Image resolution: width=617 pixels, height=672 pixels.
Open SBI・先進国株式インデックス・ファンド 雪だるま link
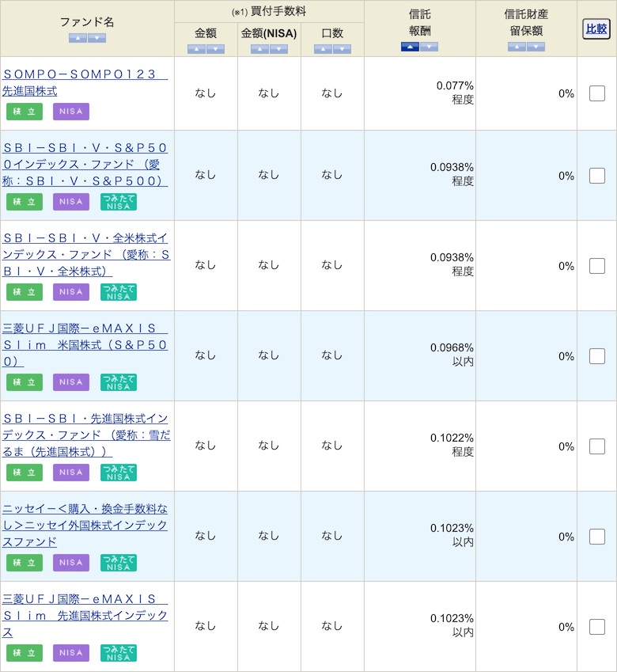pos(86,435)
